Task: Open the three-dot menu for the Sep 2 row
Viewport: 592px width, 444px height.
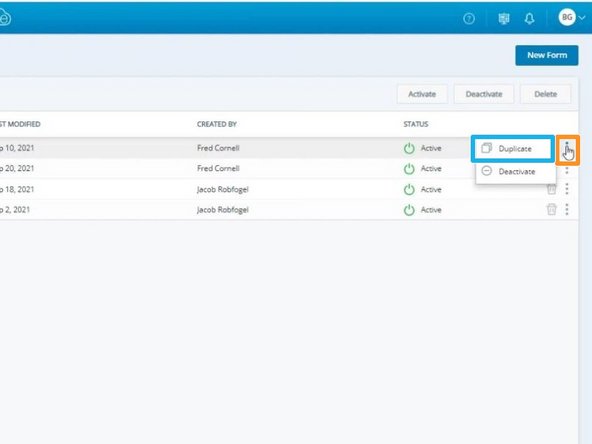Action: pos(567,209)
